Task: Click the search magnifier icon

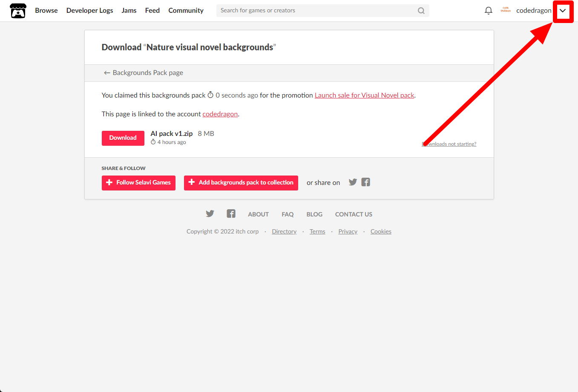Action: [x=421, y=11]
